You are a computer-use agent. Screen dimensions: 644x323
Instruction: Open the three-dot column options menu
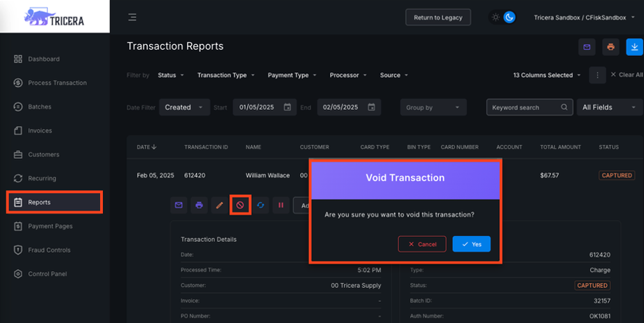click(x=597, y=75)
